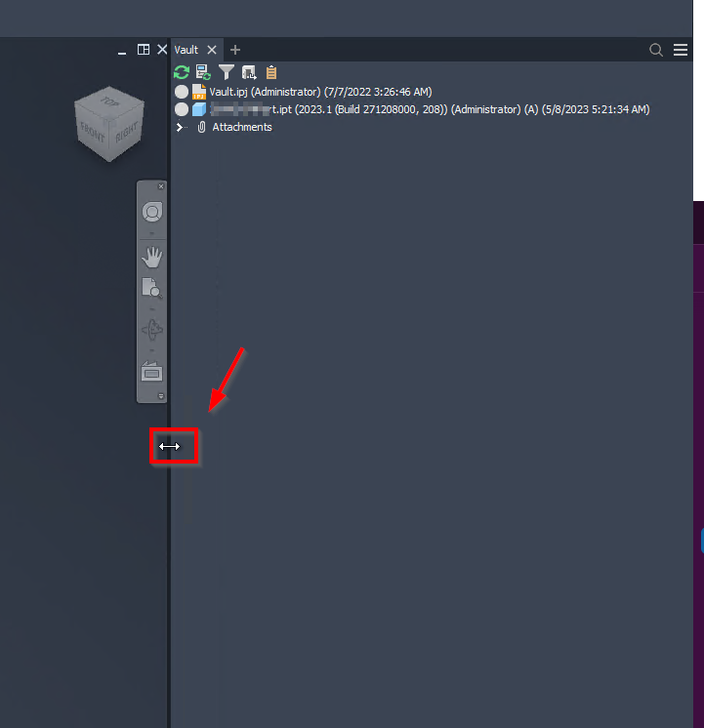Open the hamburger menu in browser panel
This screenshot has height=728, width=704.
pyautogui.click(x=681, y=50)
